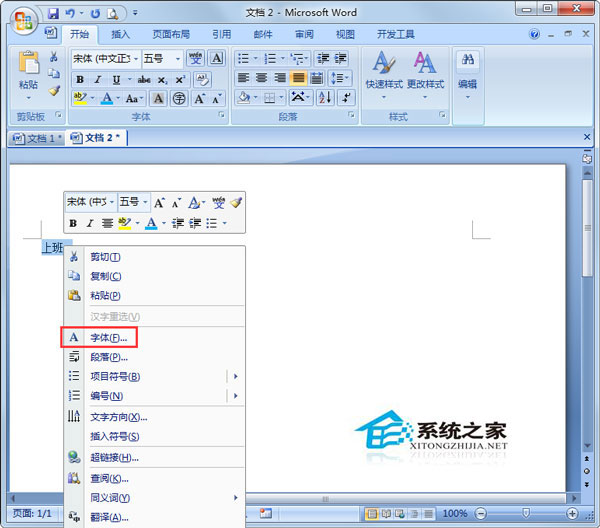
Task: Toggle Underline in the ribbon font group
Action: tap(117, 79)
